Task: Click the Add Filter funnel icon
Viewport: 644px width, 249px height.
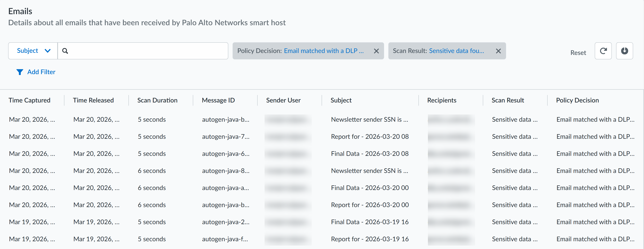Action: pos(20,72)
